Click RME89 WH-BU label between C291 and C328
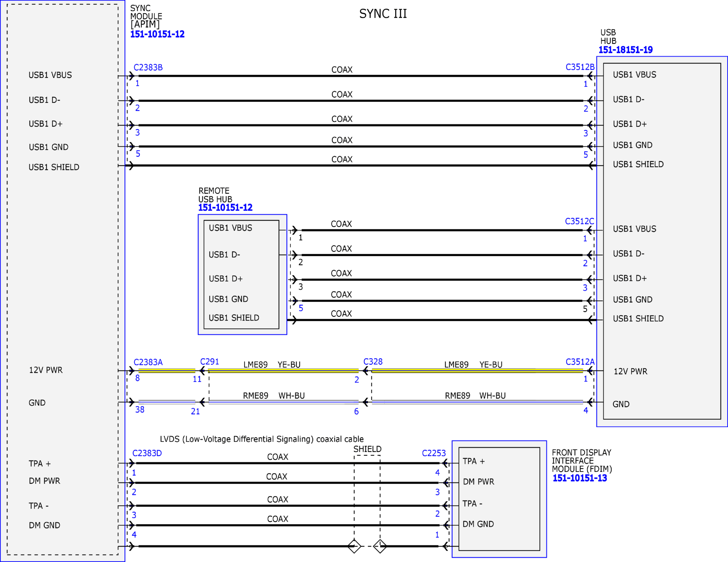 click(274, 396)
